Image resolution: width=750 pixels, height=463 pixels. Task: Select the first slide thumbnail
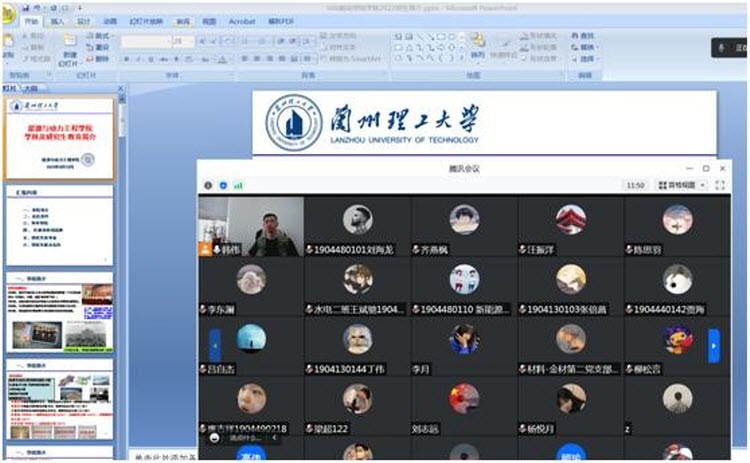tap(59, 137)
